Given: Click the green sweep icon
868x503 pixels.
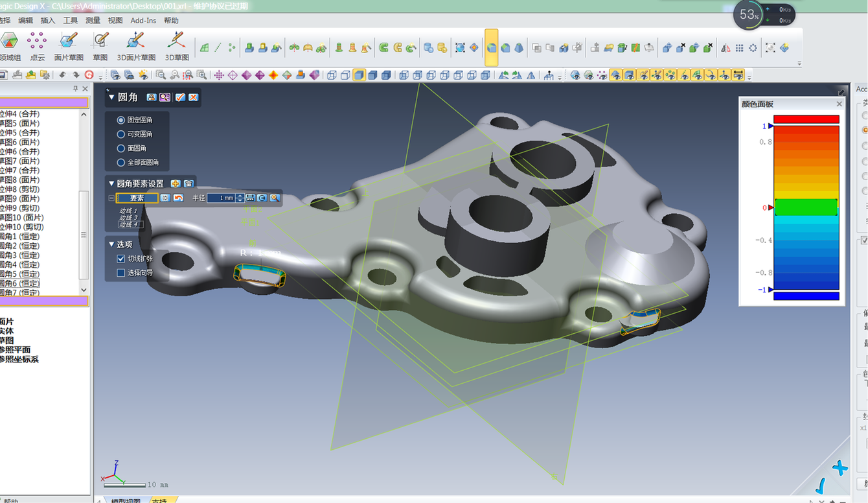Looking at the screenshot, I should pyautogui.click(x=383, y=47).
